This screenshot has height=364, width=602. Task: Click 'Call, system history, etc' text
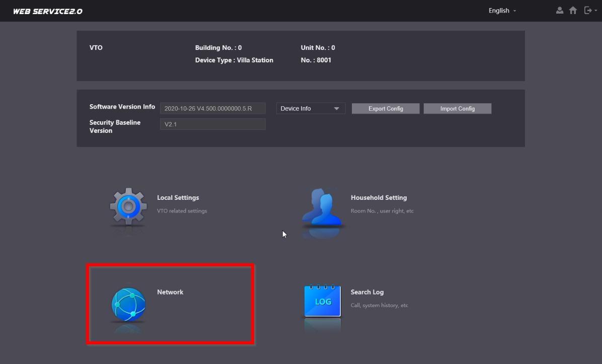pyautogui.click(x=380, y=305)
